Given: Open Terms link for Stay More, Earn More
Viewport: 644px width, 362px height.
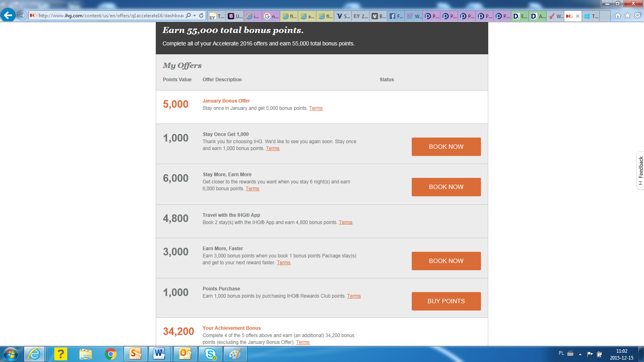Looking at the screenshot, I should pos(252,189).
